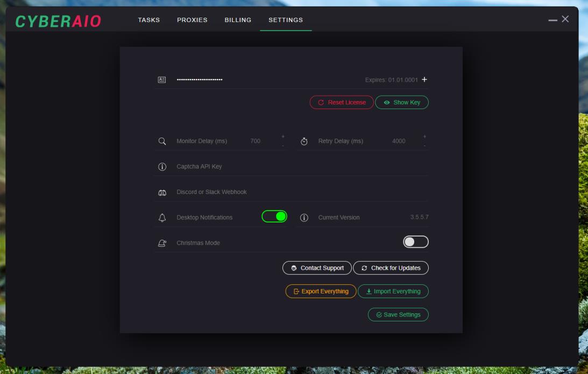The height and width of the screenshot is (374, 588).
Task: Minimize the CyberAIO window
Action: (x=552, y=20)
